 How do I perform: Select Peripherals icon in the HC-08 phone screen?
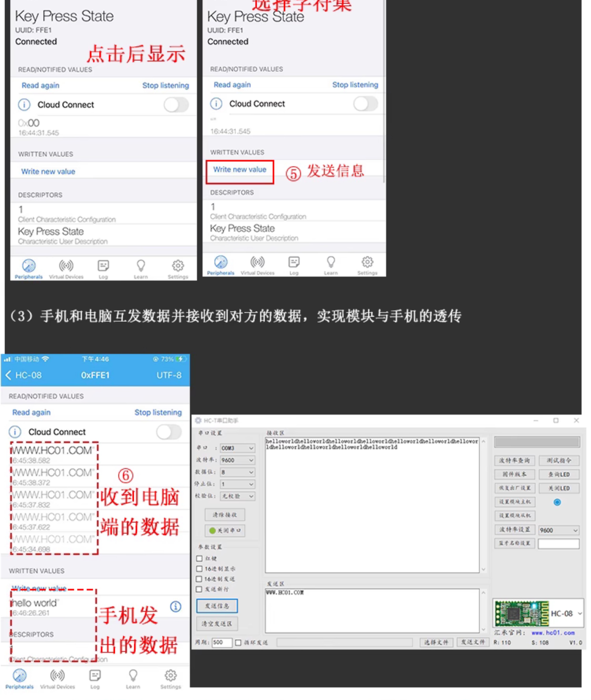pos(20,675)
